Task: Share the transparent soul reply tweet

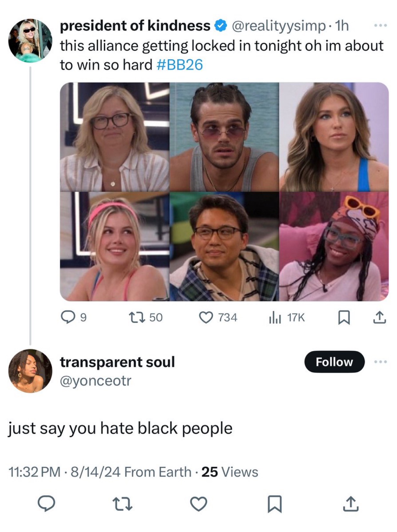Action: pos(351,504)
